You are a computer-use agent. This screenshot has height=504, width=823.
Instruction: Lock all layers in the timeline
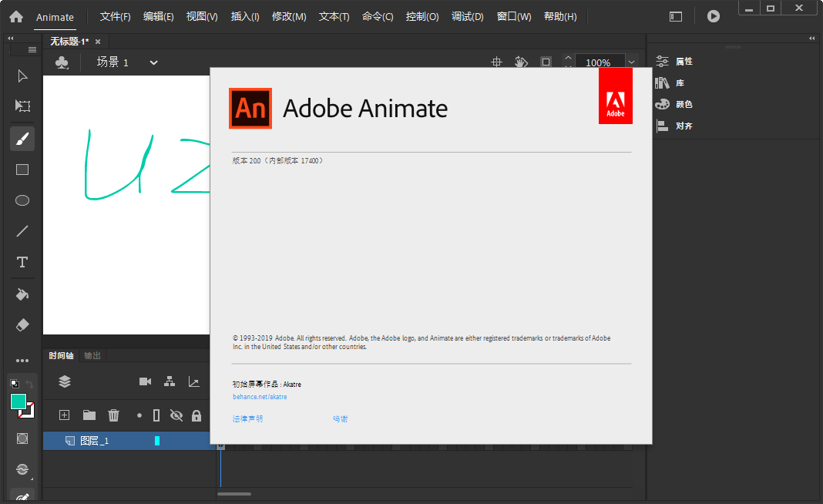[197, 415]
